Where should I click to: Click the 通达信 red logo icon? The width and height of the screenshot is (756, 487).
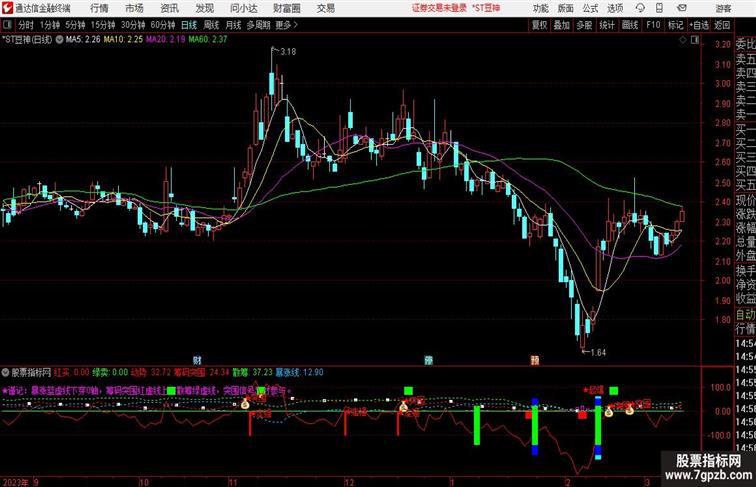[x=7, y=8]
